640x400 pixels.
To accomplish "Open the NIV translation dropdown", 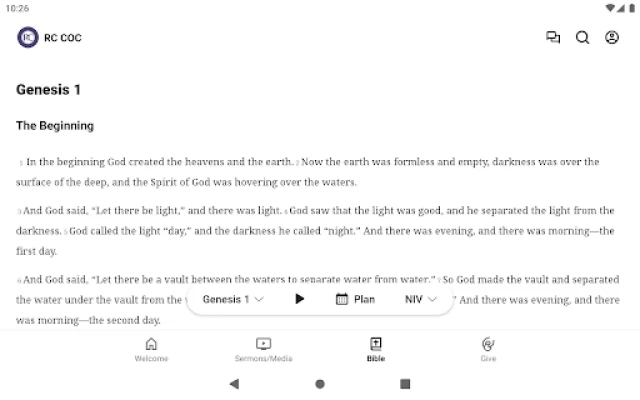I will click(x=420, y=299).
